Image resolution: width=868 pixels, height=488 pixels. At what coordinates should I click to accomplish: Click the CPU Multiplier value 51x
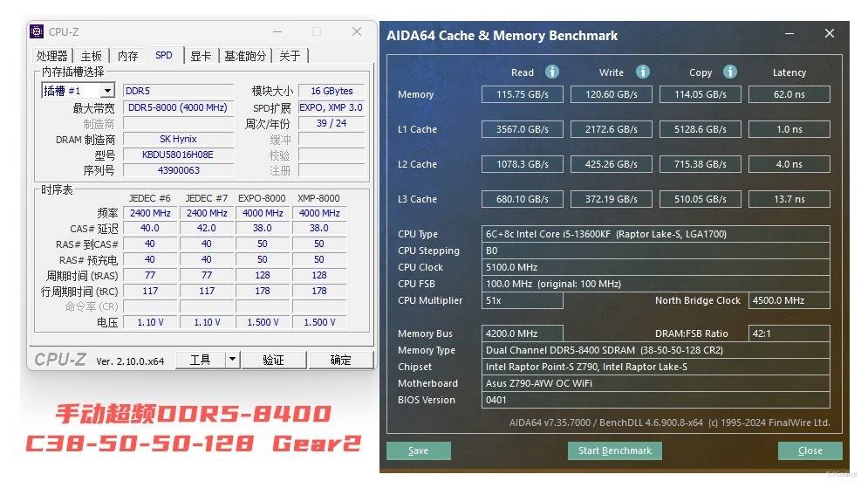[522, 300]
